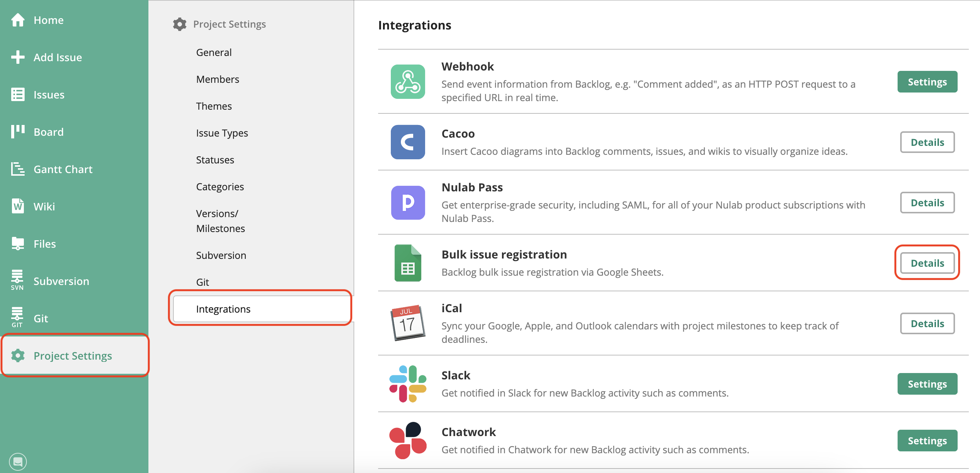The image size is (980, 473).
Task: Open the Gantt Chart icon
Action: [x=18, y=169]
